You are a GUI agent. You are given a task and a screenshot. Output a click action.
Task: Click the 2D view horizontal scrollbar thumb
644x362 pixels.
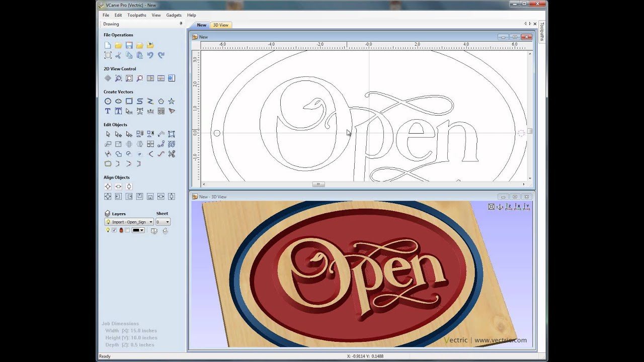tap(318, 184)
